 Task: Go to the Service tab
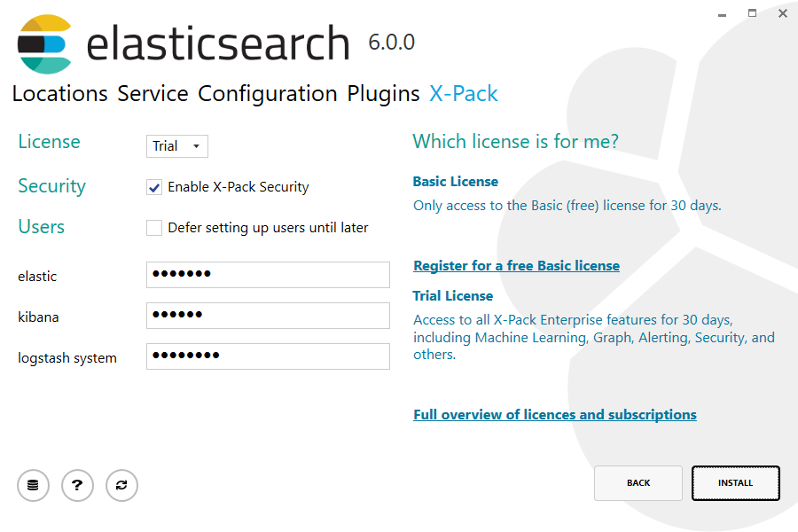[153, 94]
